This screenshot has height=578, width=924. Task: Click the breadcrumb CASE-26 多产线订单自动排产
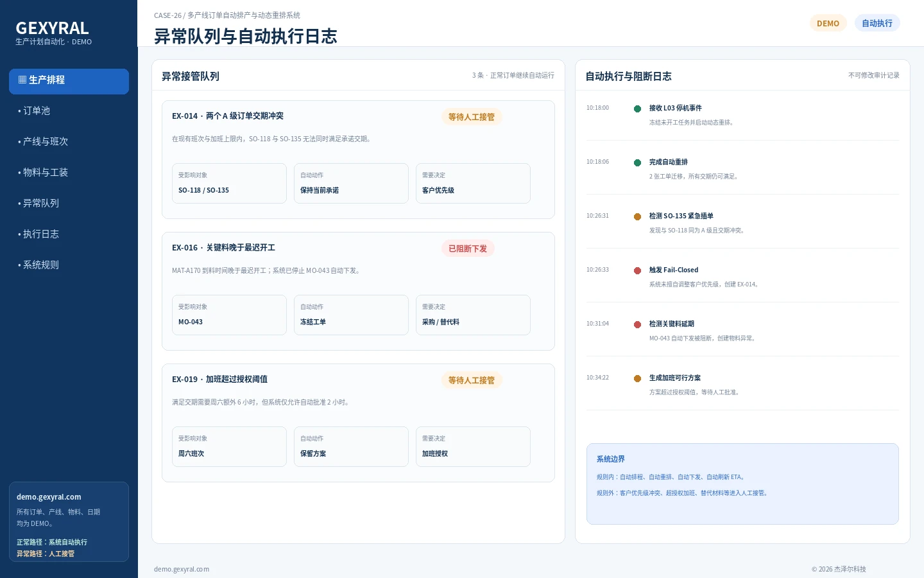pyautogui.click(x=227, y=15)
